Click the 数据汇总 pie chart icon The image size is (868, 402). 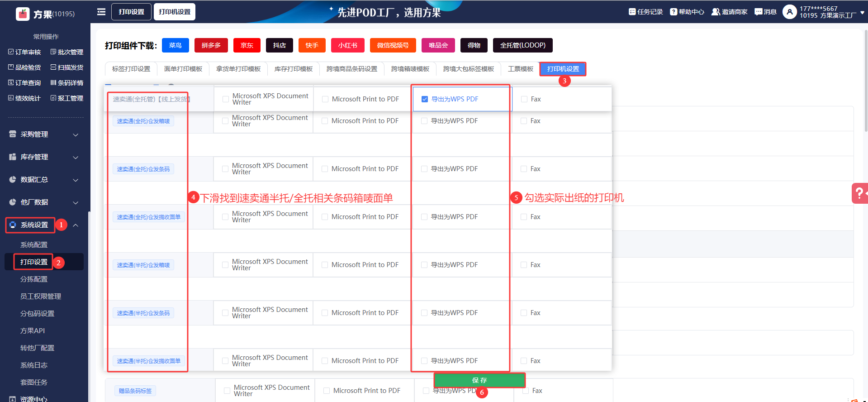click(13, 180)
